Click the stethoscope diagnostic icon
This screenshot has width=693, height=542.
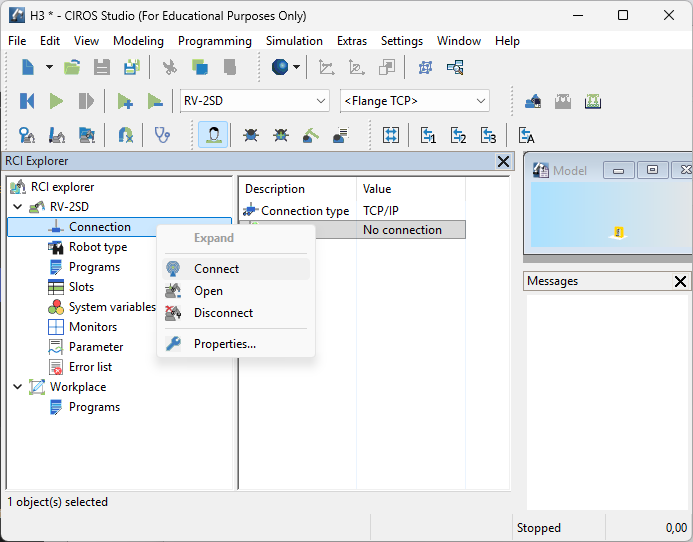tap(162, 135)
